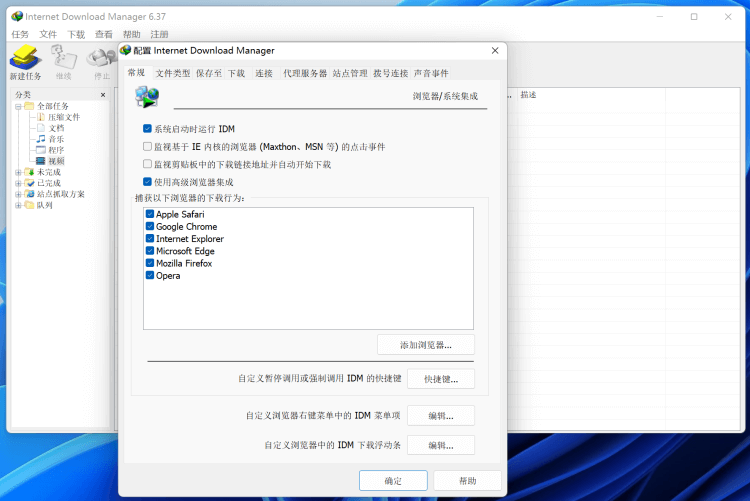Image resolution: width=750 pixels, height=501 pixels.
Task: Click the 未完成 folder icon
Action: [x=30, y=172]
